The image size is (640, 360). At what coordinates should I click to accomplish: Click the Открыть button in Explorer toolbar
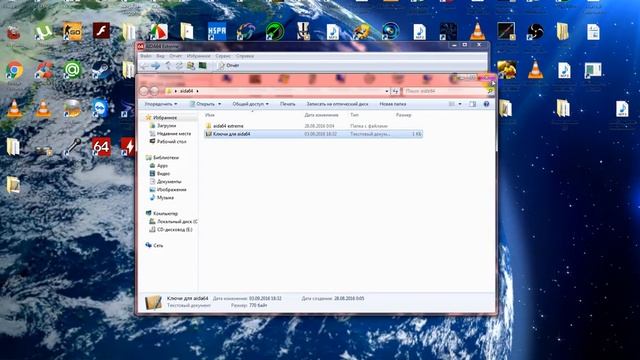click(x=202, y=104)
